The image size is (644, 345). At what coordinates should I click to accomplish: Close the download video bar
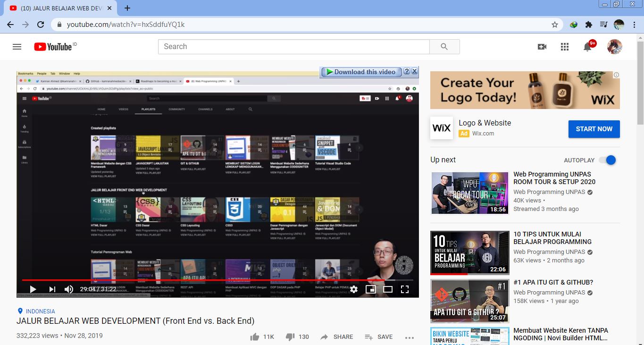pyautogui.click(x=414, y=72)
